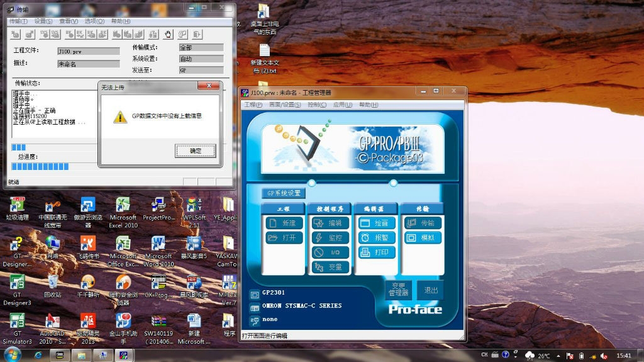644x362 pixels.
Task: Click 打印 print button in Project Manager
Action: click(377, 252)
